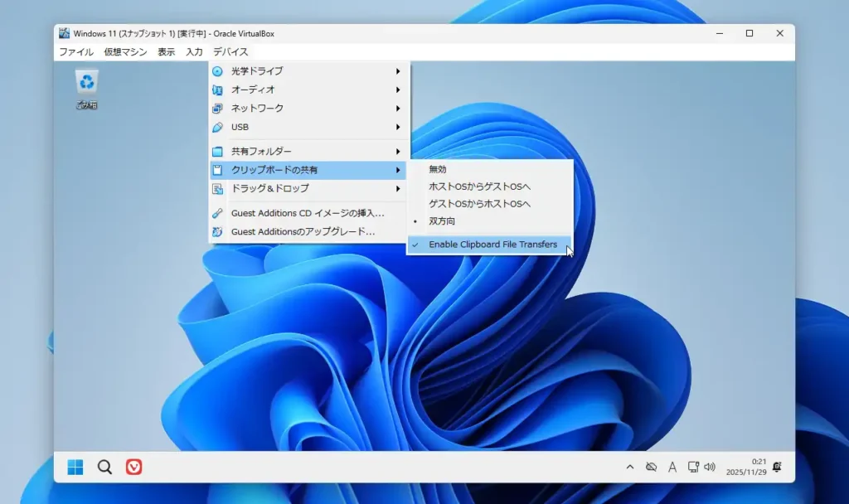
Task: Open the ファイル menu
Action: 75,51
